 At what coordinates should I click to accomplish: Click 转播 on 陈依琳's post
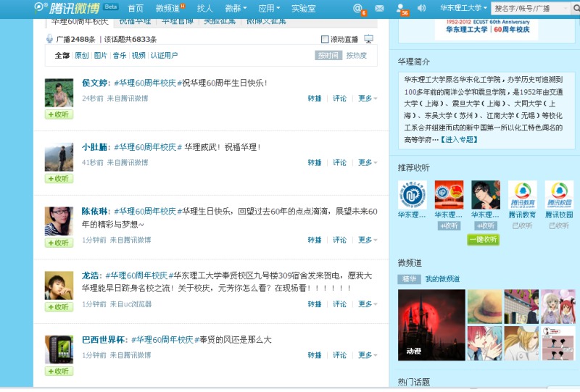[314, 240]
